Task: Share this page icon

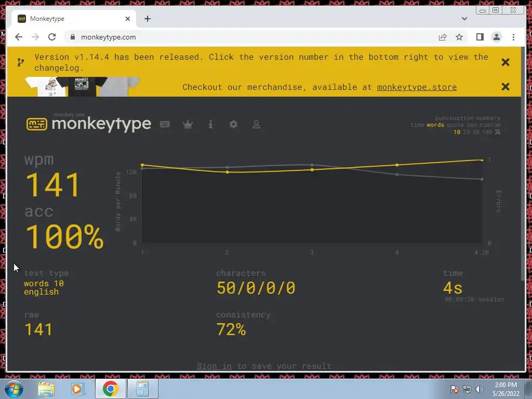Action: pos(443,37)
